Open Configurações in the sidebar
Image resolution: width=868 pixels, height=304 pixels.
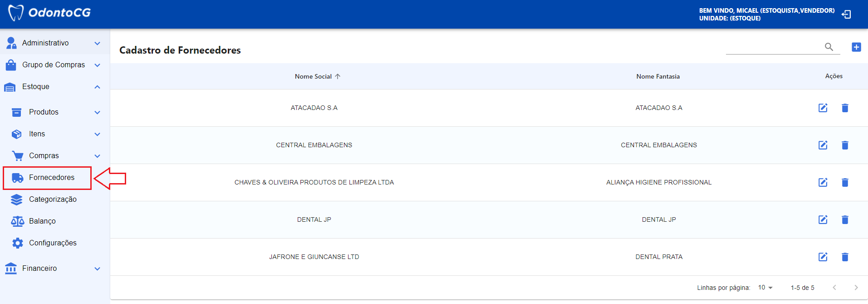[x=53, y=243]
